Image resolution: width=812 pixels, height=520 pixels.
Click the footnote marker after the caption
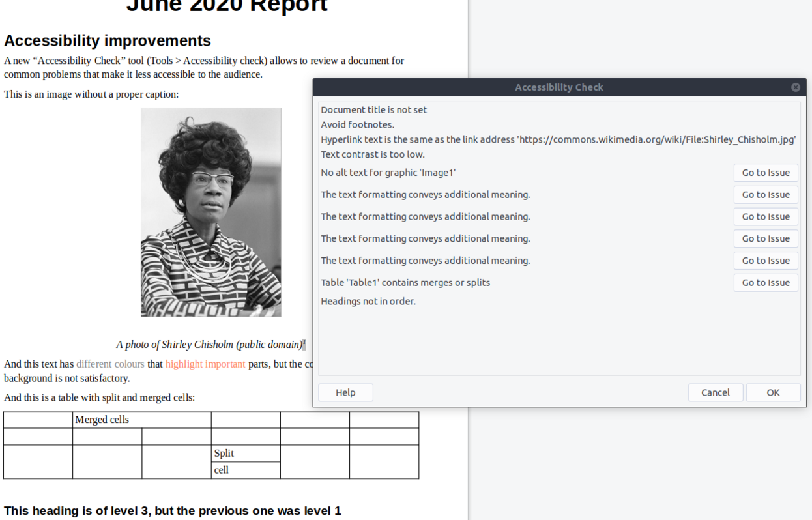point(304,343)
